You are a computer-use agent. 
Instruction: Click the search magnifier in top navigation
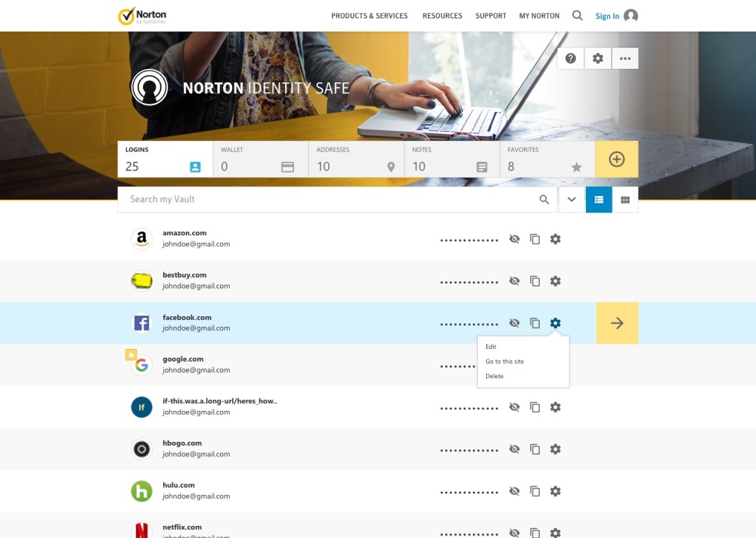pos(578,16)
